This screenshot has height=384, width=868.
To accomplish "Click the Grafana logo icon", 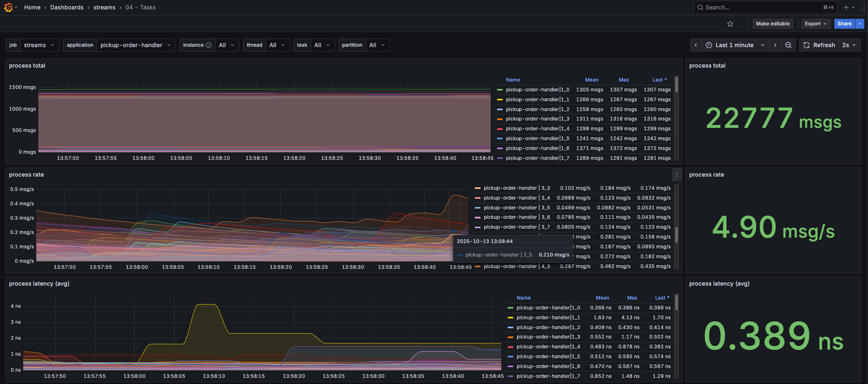I will tap(8, 7).
